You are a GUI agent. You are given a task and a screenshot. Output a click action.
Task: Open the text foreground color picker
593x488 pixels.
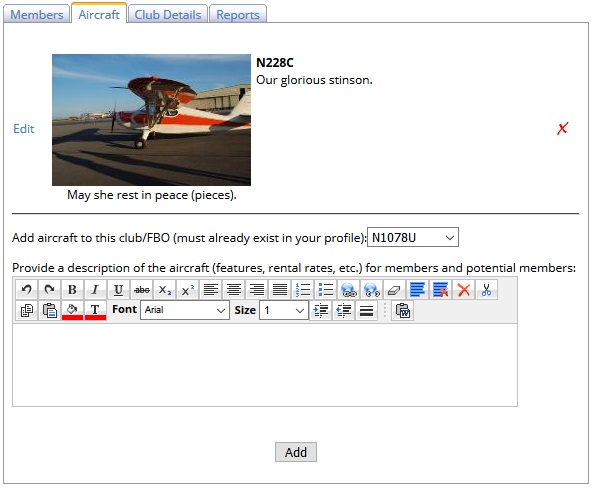click(95, 311)
